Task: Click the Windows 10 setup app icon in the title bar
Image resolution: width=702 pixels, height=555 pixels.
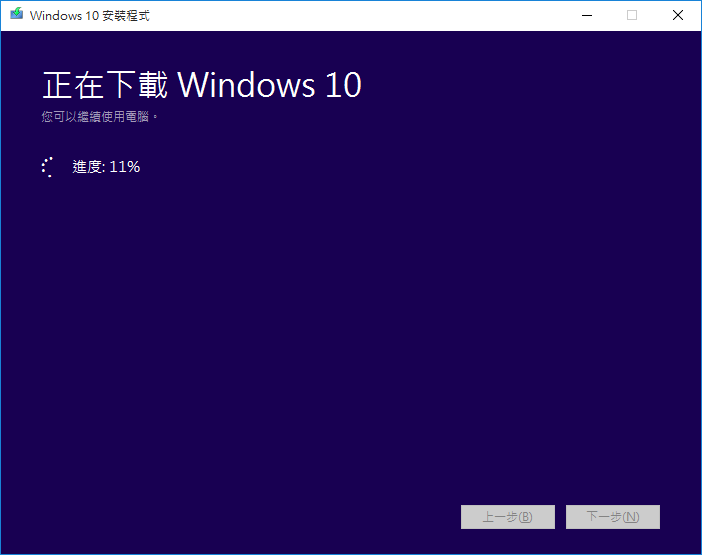Action: (17, 14)
